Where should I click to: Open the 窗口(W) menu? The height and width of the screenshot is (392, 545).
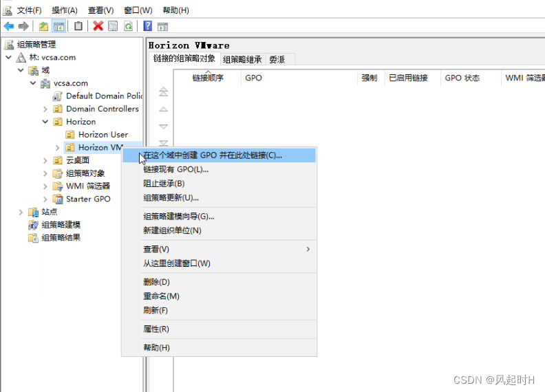pos(138,10)
